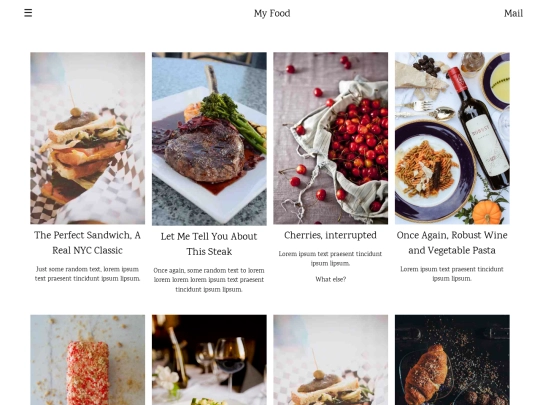Open the hamburger menu icon
Image resolution: width=540 pixels, height=405 pixels.
coord(28,13)
